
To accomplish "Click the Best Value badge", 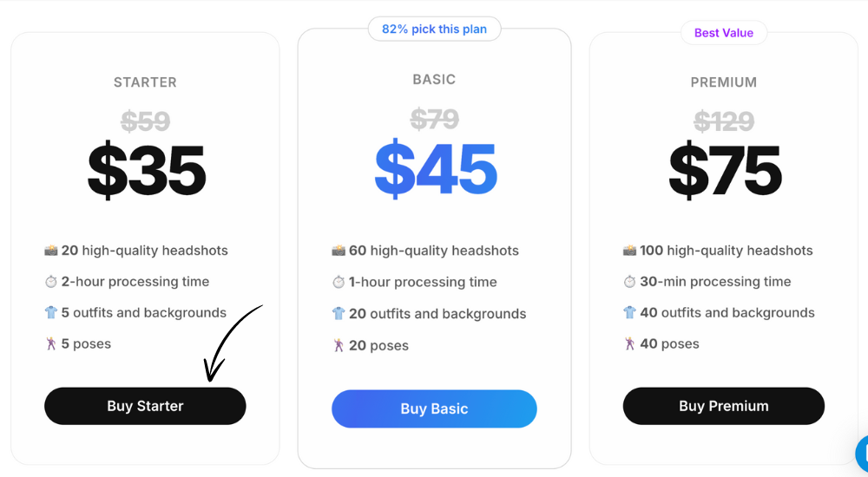I will click(x=724, y=33).
